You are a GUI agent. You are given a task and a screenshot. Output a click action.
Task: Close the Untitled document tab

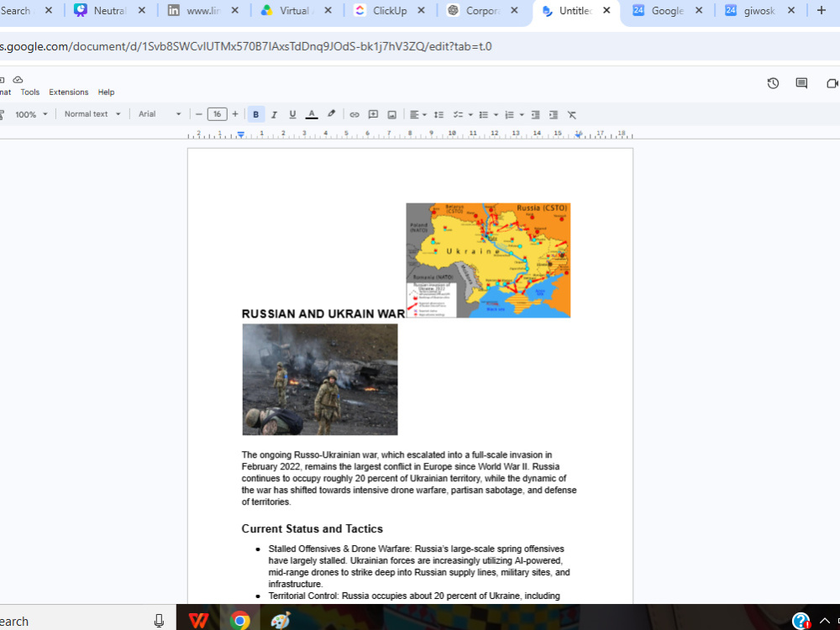coord(606,10)
